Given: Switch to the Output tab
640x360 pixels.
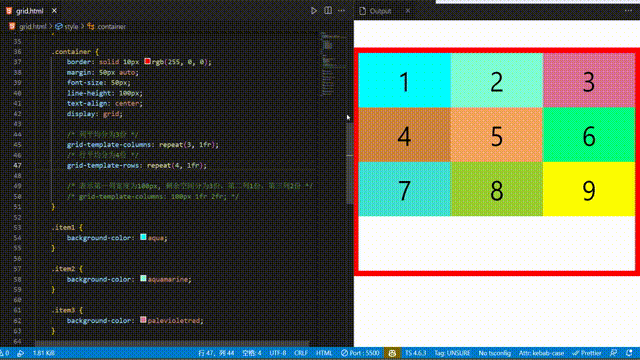Looking at the screenshot, I should click(x=380, y=11).
